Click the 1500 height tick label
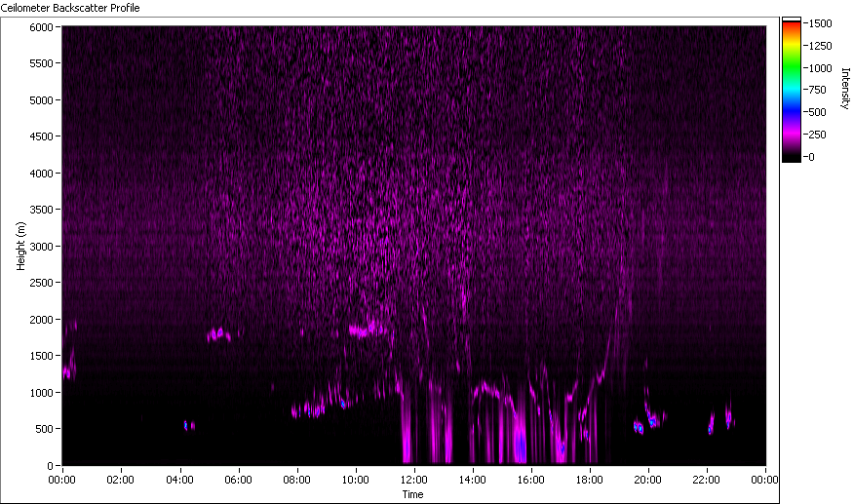This screenshot has height=504, width=854. (41, 355)
